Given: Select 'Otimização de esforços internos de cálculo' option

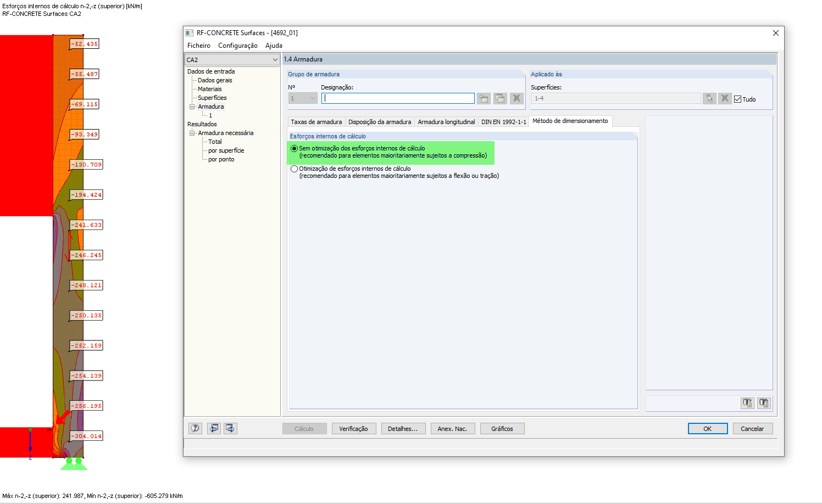Looking at the screenshot, I should (x=295, y=169).
